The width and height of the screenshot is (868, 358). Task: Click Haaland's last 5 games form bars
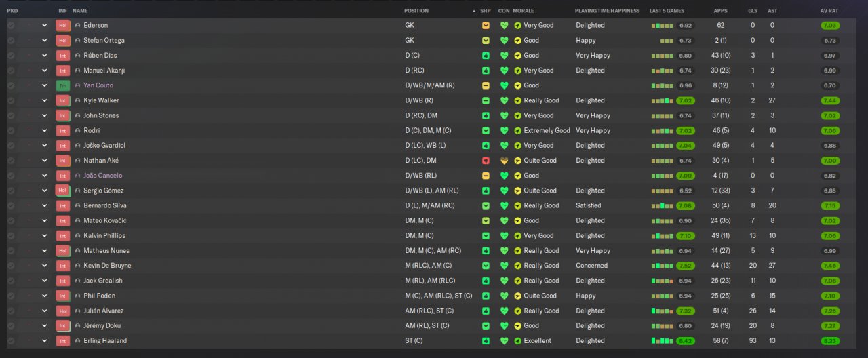tap(663, 341)
